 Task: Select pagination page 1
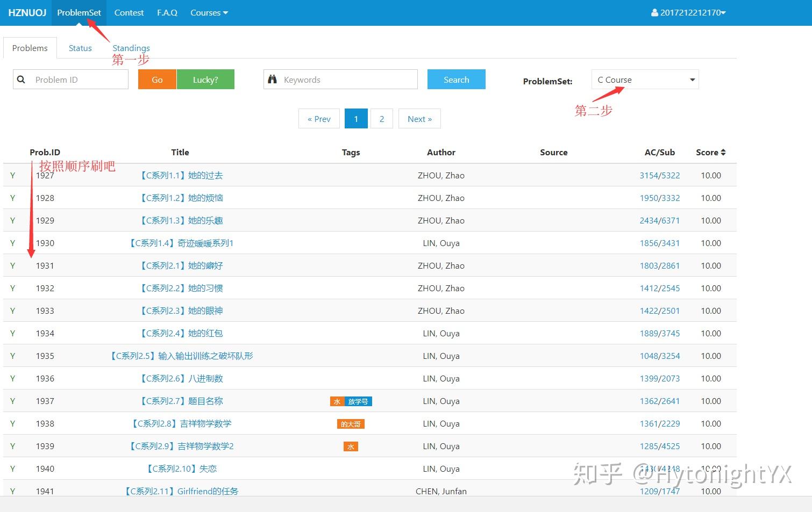356,119
